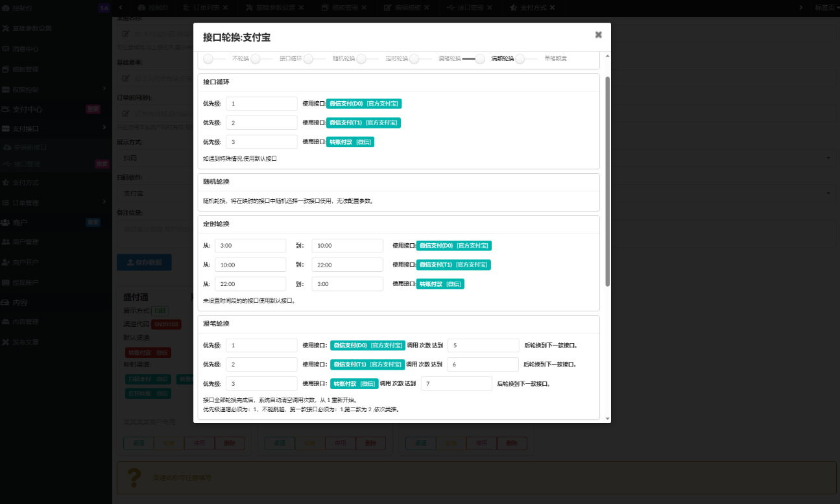The width and height of the screenshot is (840, 504).
Task: Click the modal's vertical scrollbar
Action: (x=607, y=182)
